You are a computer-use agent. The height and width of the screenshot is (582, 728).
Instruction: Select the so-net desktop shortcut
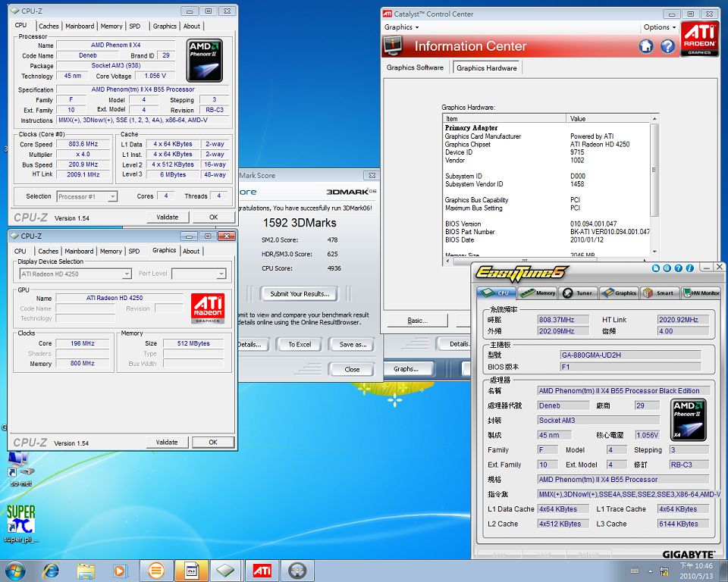[20, 469]
